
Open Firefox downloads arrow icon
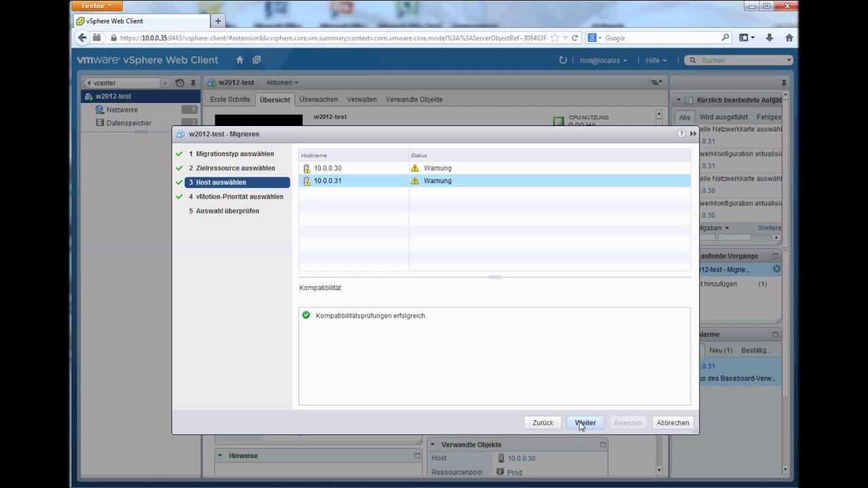[x=770, y=38]
